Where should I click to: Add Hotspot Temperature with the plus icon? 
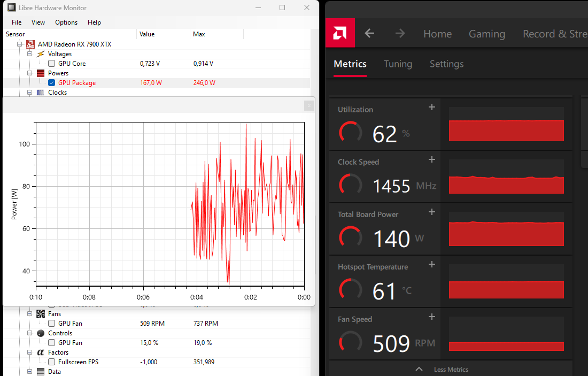pyautogui.click(x=431, y=264)
